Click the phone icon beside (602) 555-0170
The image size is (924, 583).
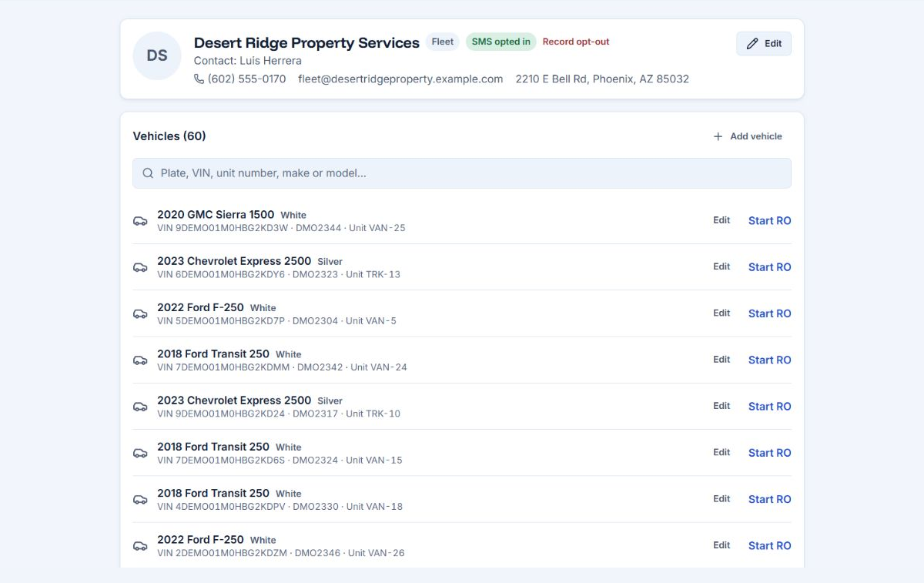199,79
